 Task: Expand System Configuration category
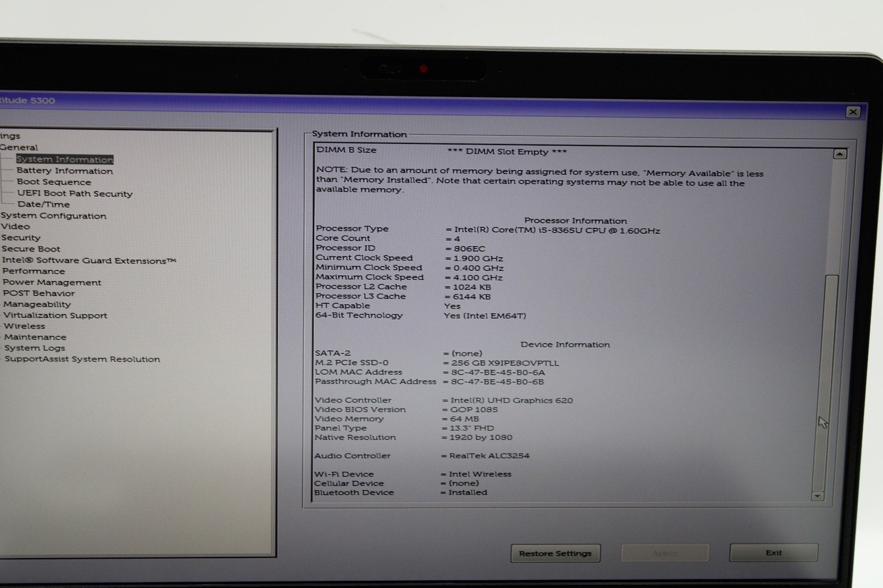point(53,216)
